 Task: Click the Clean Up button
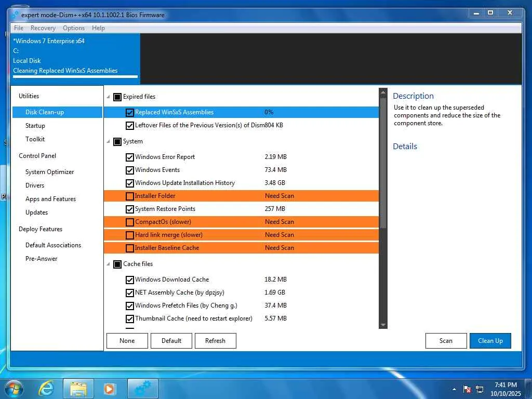click(490, 341)
